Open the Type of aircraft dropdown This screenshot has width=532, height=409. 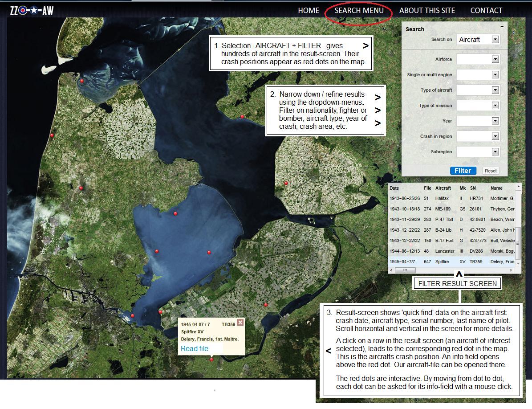[495, 90]
